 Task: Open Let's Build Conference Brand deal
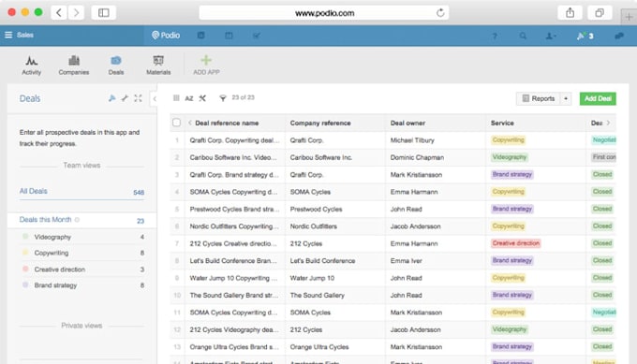232,261
